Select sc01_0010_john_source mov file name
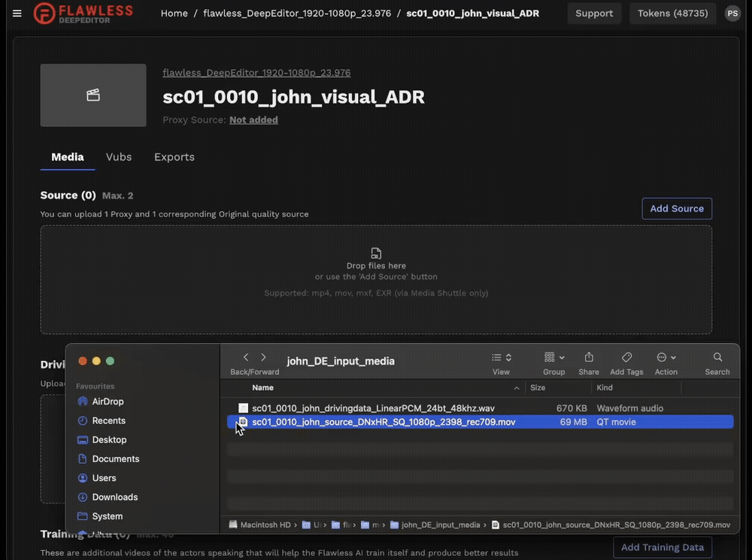752x560 pixels. [384, 422]
